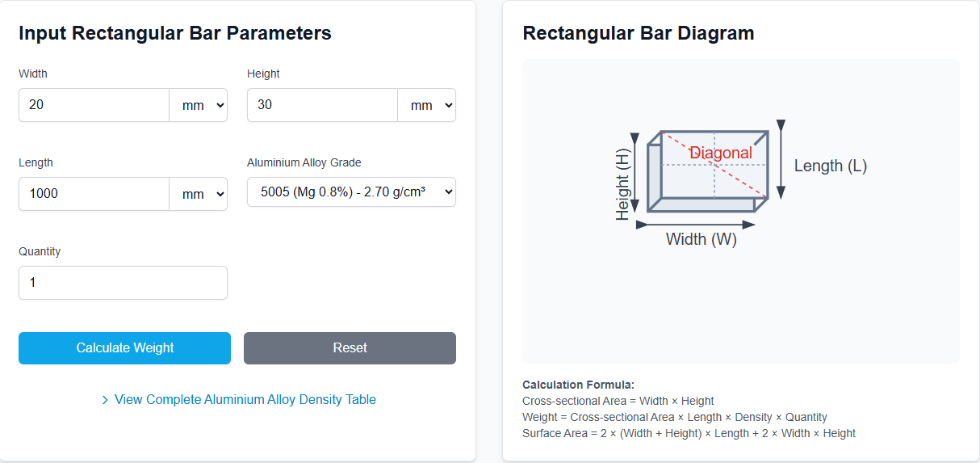This screenshot has height=463, width=980.
Task: Click the Rectangular Bar Diagram heading
Action: click(x=638, y=33)
